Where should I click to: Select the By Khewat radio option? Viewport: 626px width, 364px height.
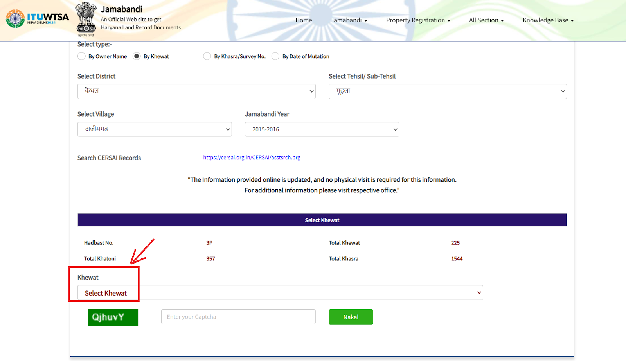tap(137, 56)
